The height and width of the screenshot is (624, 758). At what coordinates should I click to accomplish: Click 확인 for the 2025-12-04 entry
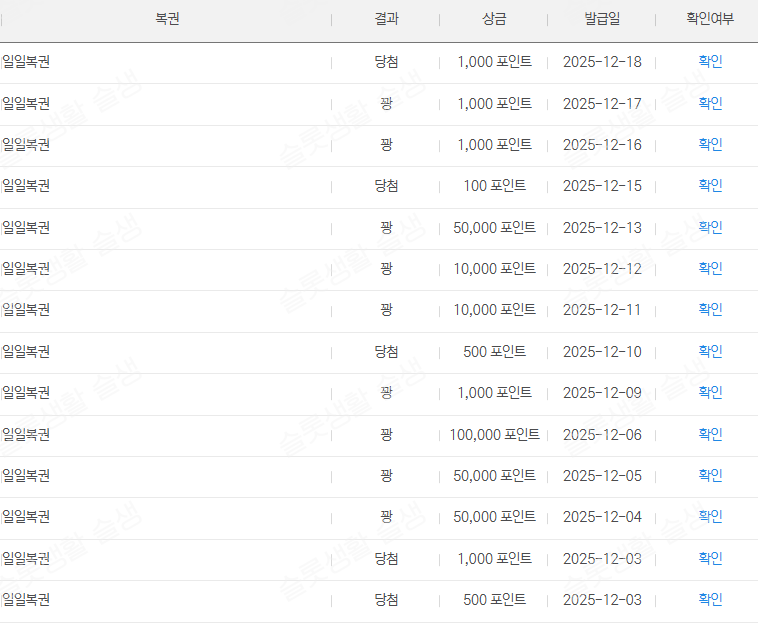(710, 517)
